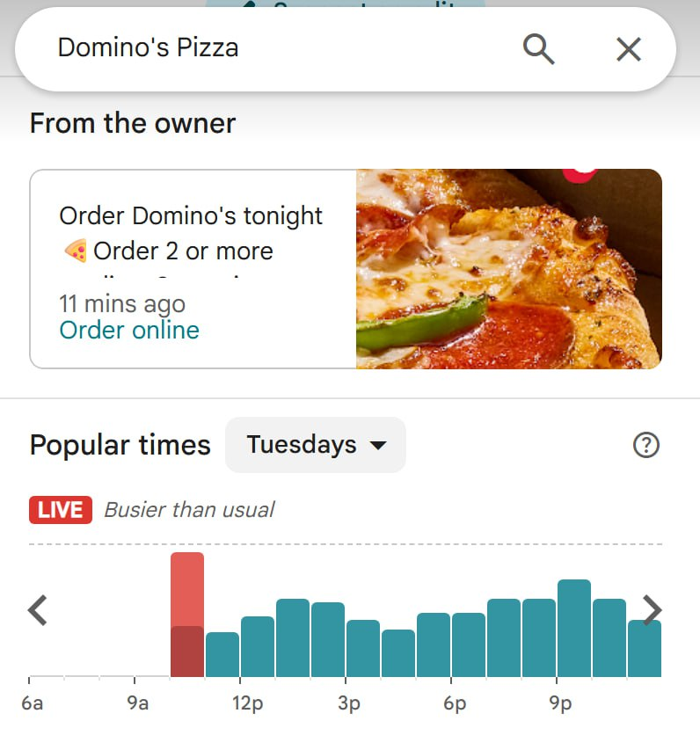The width and height of the screenshot is (700, 750).
Task: Click the Domino's Pizza search field
Action: pos(264,47)
